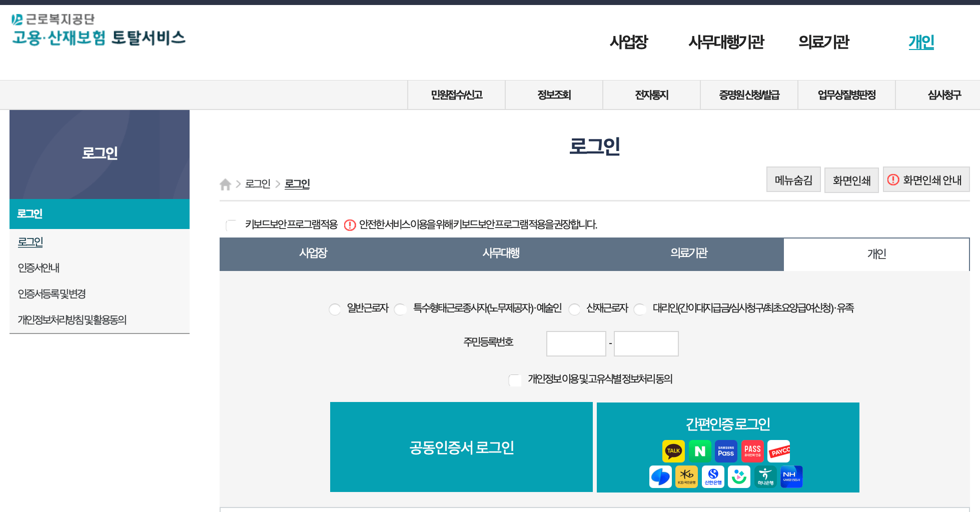Click the 공동인증서 로그인 button
Viewport: 980px width, 512px height.
461,447
